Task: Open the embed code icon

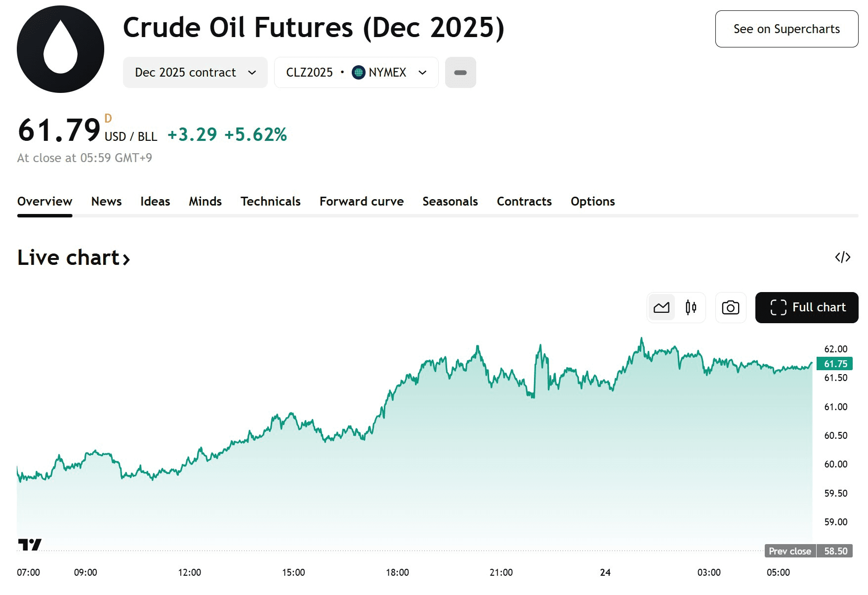Action: 842,257
